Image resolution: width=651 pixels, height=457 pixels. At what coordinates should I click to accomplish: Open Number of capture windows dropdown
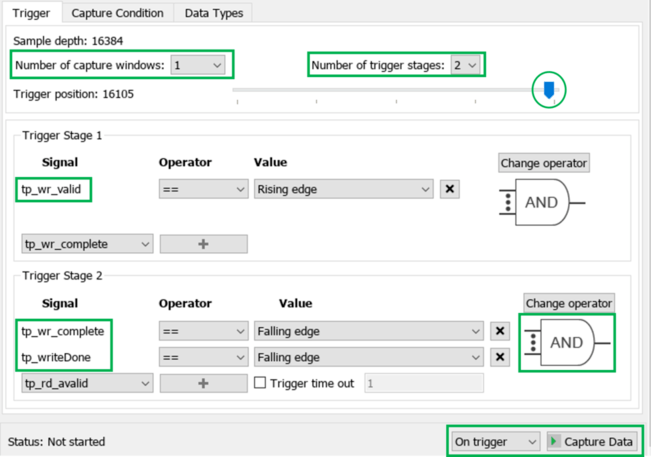(198, 65)
